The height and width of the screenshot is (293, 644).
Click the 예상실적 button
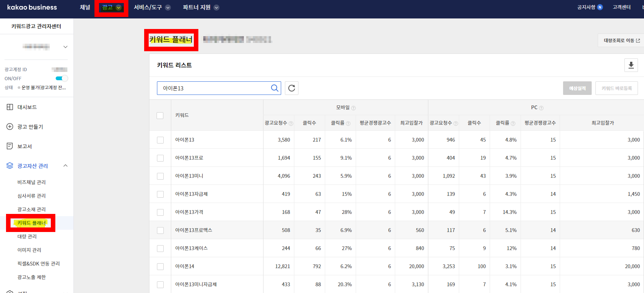tap(577, 88)
